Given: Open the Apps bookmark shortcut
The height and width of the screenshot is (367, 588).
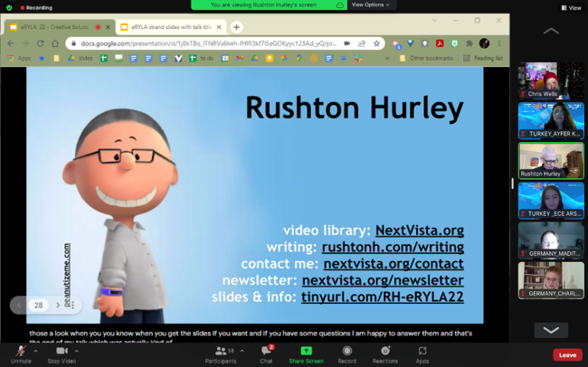Looking at the screenshot, I should 19,58.
